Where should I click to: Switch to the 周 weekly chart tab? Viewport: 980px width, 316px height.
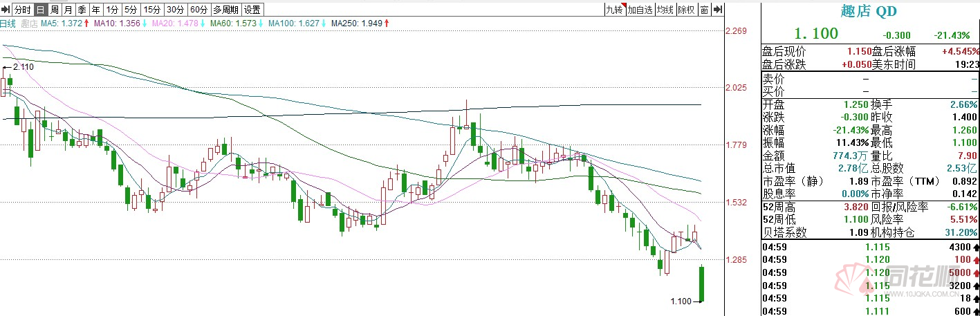[x=54, y=10]
